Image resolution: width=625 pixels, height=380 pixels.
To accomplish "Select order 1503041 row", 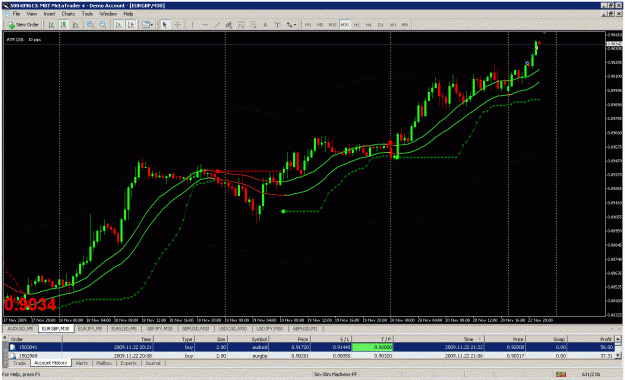I will point(311,347).
